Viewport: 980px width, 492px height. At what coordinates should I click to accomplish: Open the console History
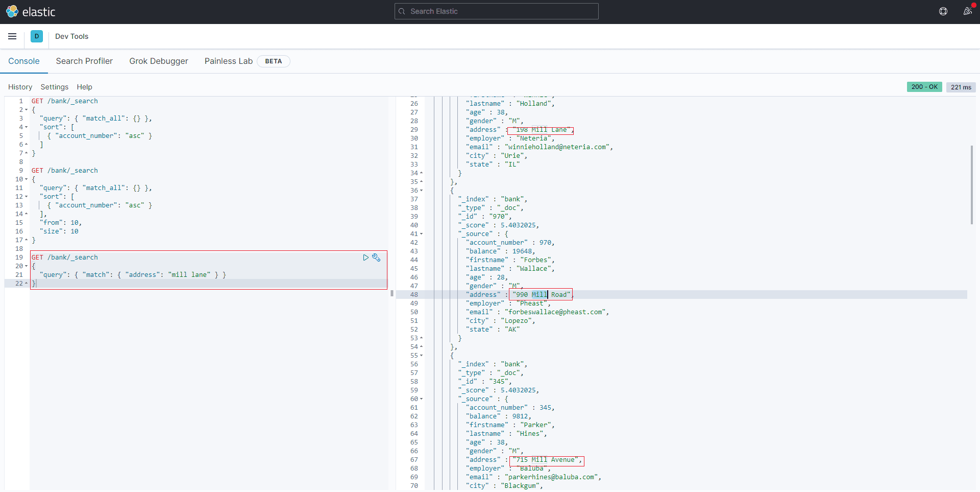click(20, 87)
